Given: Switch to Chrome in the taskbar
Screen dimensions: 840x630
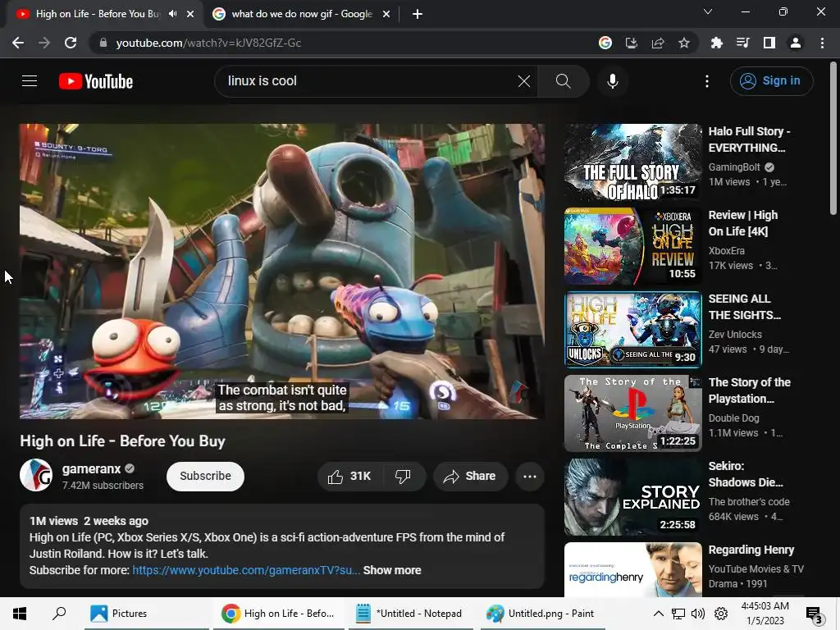Looking at the screenshot, I should point(279,614).
